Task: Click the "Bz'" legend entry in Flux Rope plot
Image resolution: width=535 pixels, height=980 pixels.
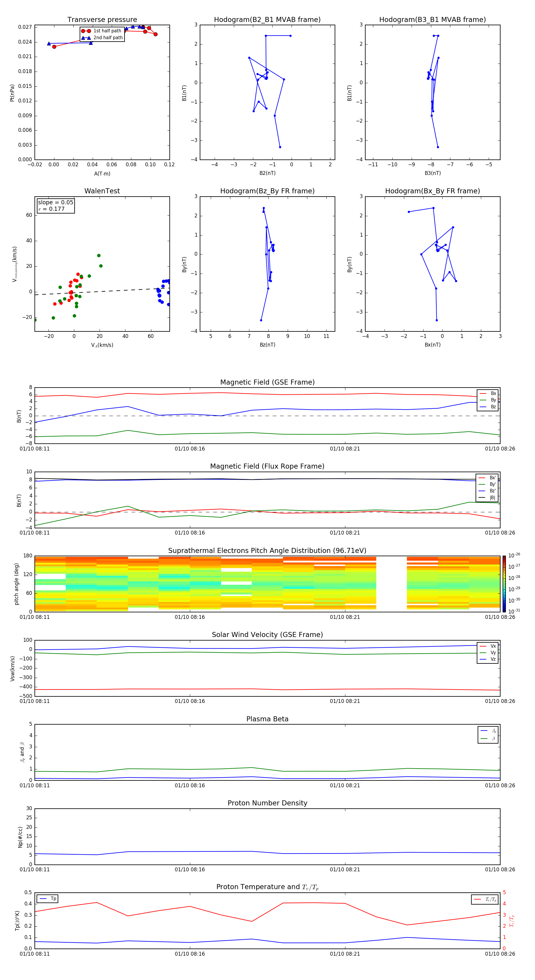Action: tap(487, 491)
